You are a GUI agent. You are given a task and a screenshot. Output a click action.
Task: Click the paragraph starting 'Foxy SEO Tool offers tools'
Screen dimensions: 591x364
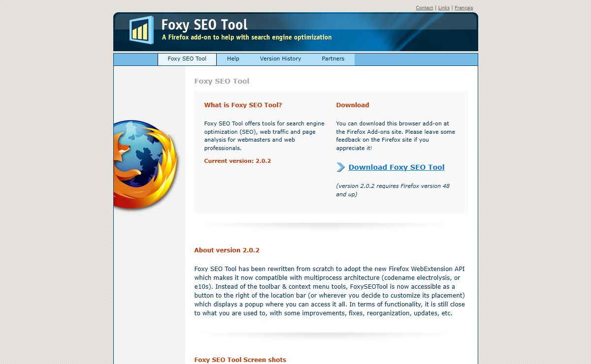pyautogui.click(x=264, y=136)
